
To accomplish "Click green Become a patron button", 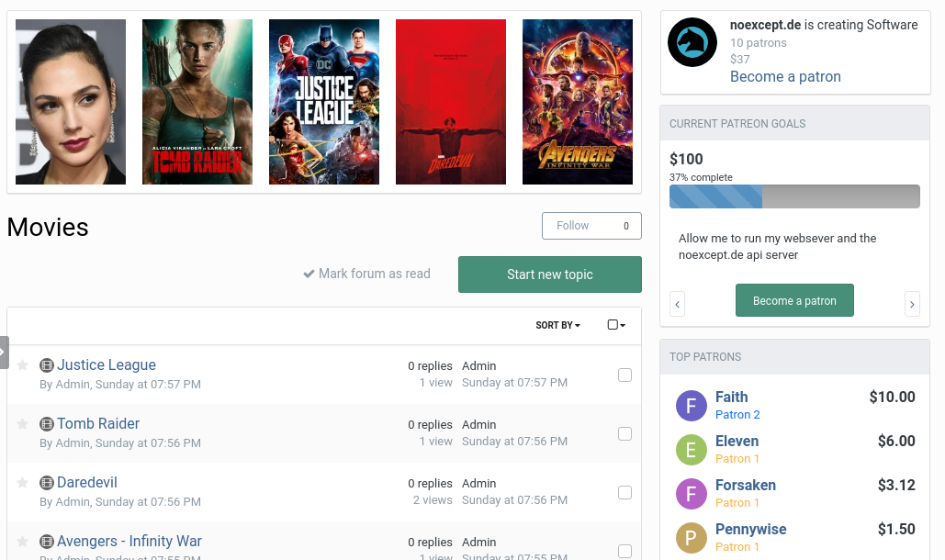I will coord(794,300).
